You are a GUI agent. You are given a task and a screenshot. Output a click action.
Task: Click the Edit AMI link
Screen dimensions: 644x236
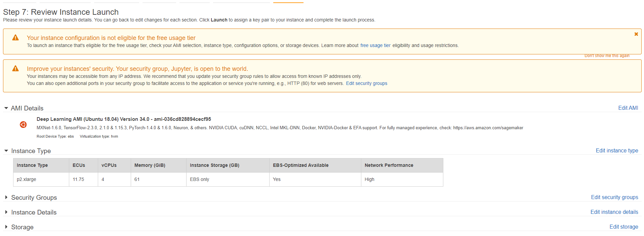pos(628,108)
